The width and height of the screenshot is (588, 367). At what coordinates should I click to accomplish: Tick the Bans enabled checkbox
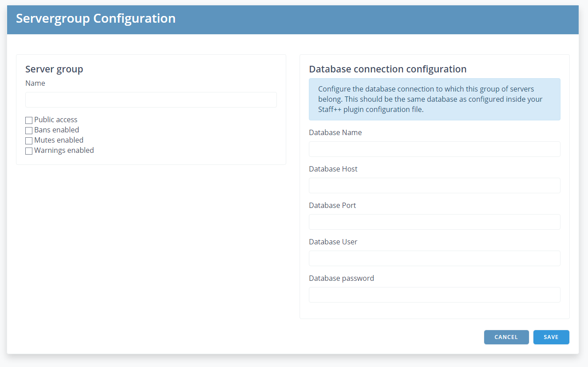[29, 131]
